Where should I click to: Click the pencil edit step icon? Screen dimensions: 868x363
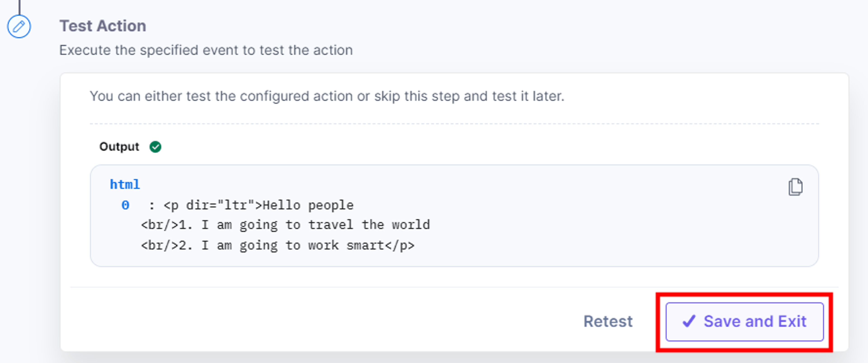click(x=19, y=26)
